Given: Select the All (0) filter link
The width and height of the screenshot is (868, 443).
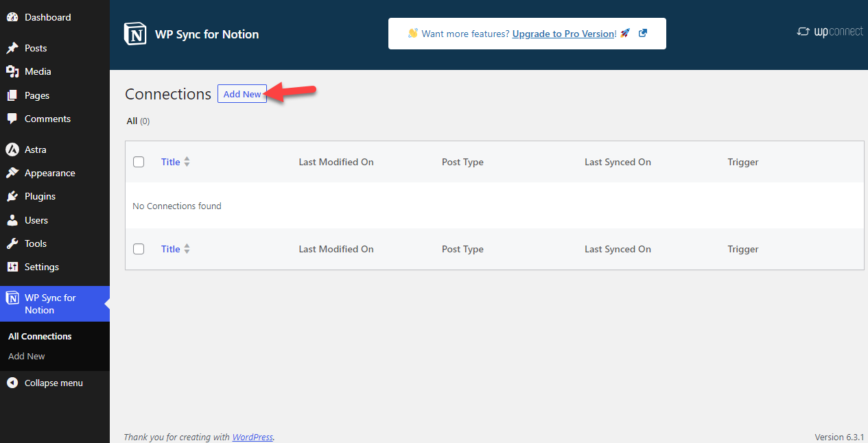Looking at the screenshot, I should [138, 121].
